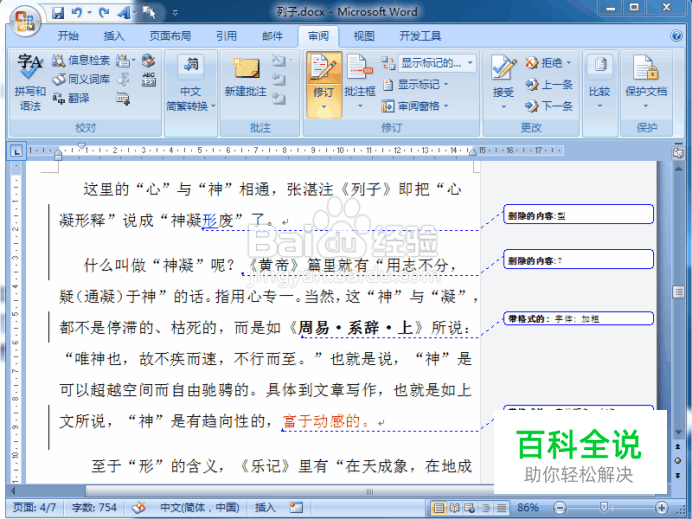The image size is (692, 519).
Task: Click the delete comment icon
Action: pyautogui.click(x=279, y=60)
